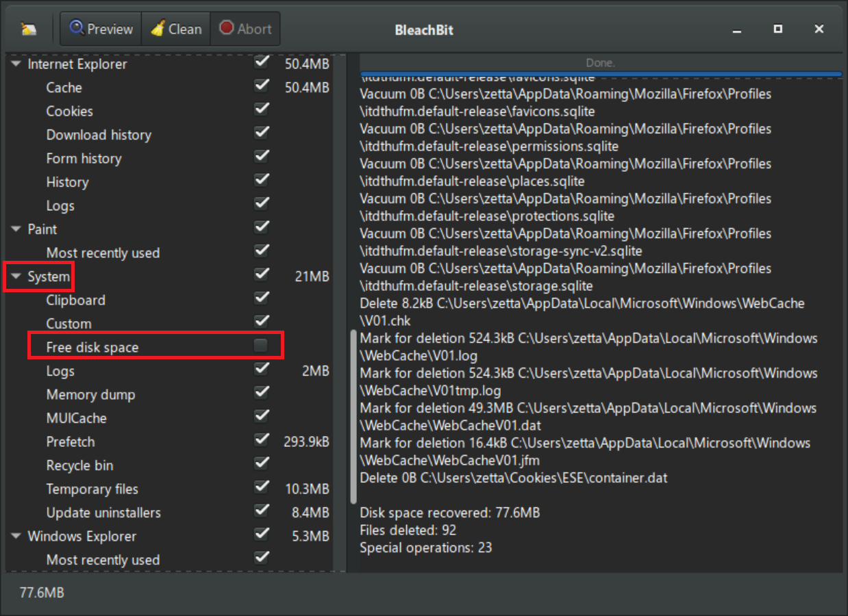The width and height of the screenshot is (848, 616).
Task: Click the 293.9kB Prefetch size
Action: pos(306,442)
